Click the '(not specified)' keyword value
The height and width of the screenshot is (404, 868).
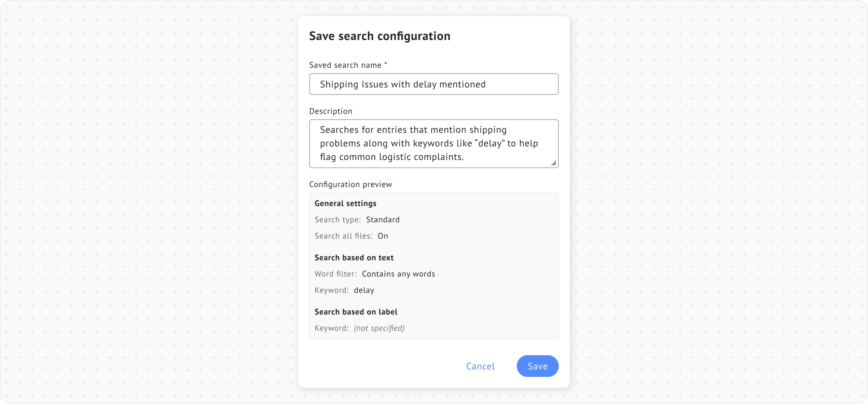pos(379,328)
